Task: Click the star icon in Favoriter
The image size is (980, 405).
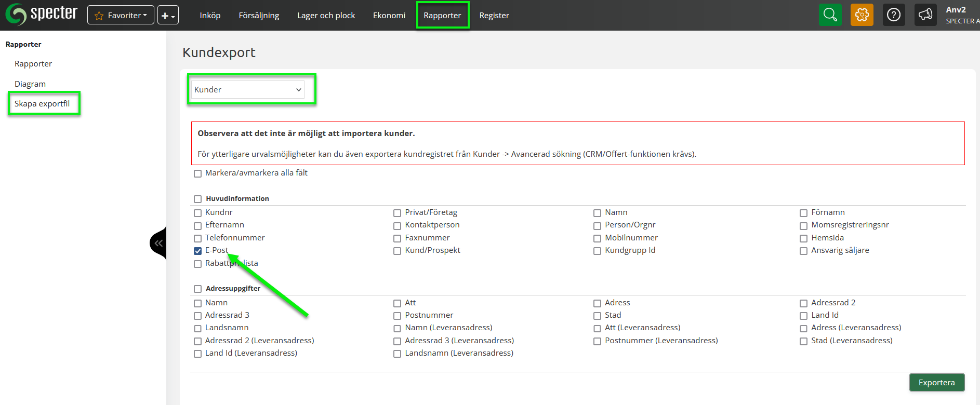Action: click(99, 16)
